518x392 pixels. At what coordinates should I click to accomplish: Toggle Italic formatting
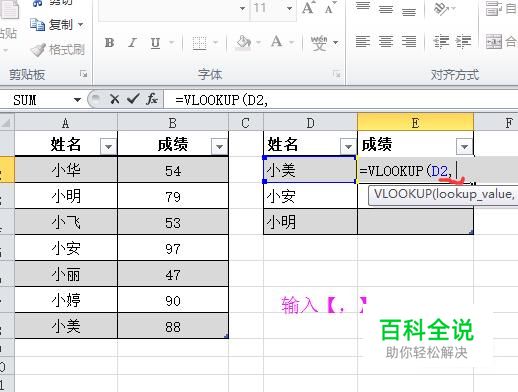pos(132,43)
